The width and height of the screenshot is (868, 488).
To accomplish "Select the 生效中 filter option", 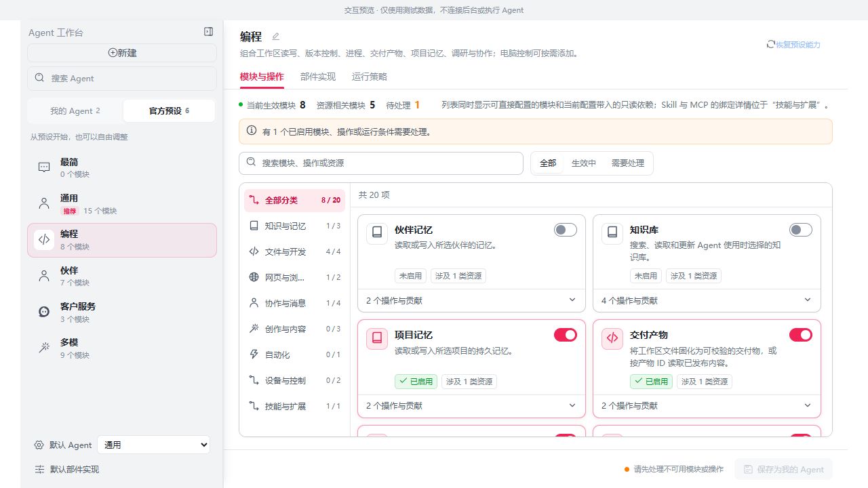I will pyautogui.click(x=584, y=163).
